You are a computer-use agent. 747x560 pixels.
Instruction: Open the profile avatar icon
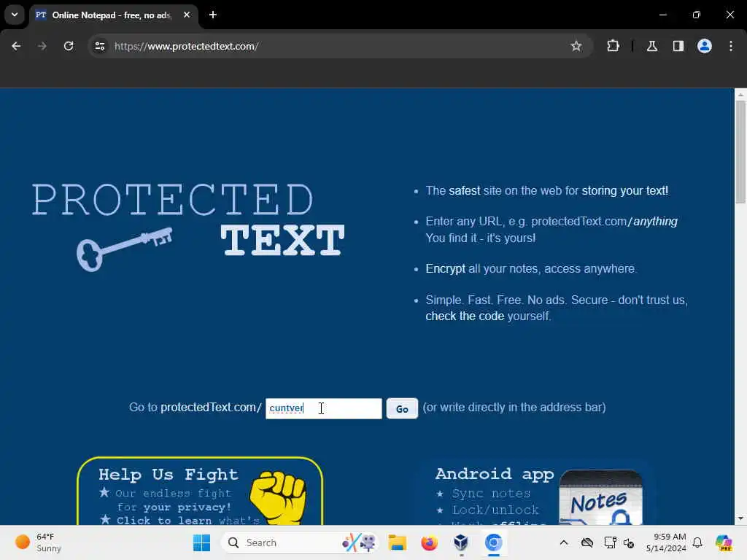coord(705,46)
